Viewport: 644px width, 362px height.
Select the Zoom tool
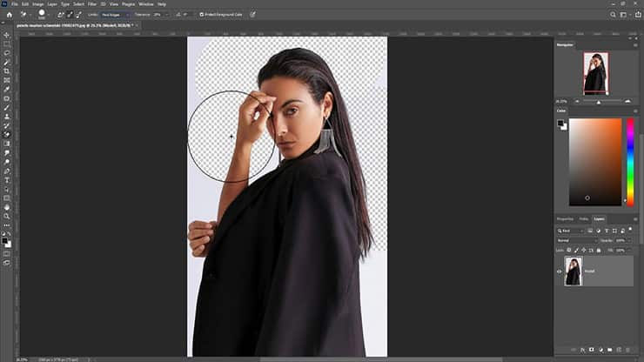pos(6,216)
